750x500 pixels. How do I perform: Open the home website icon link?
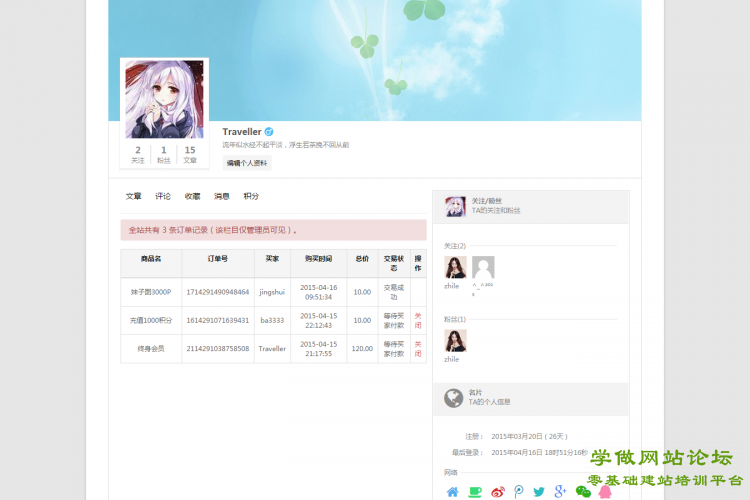click(452, 491)
